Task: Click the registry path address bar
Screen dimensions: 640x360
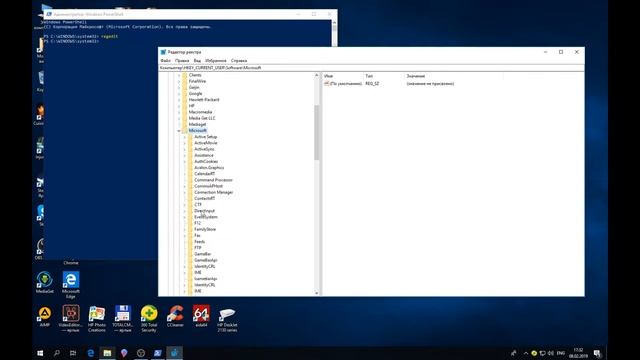Action: click(371, 68)
